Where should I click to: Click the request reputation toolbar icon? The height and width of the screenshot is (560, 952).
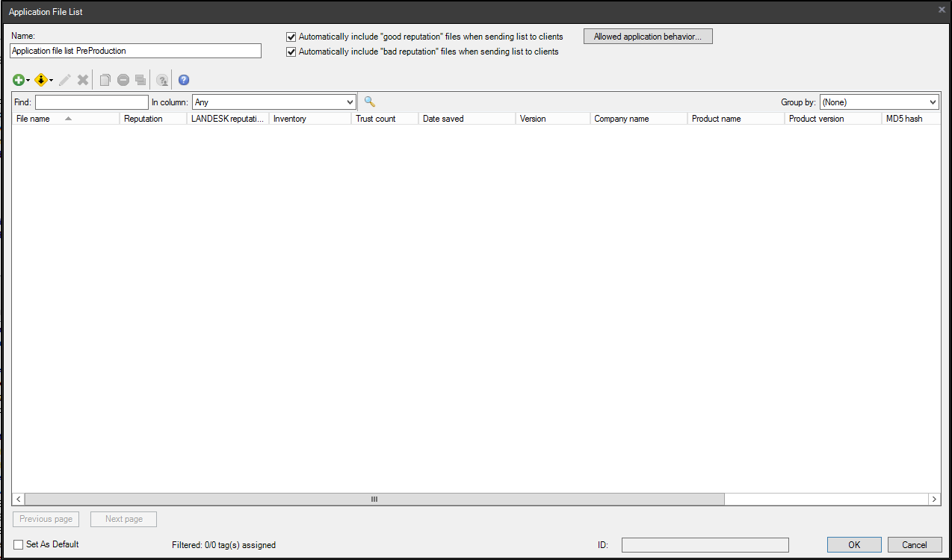(x=162, y=80)
